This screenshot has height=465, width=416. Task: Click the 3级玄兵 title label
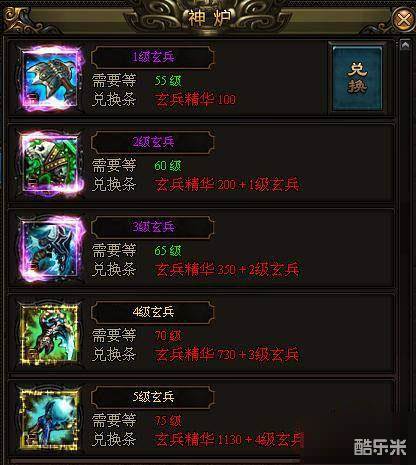153,227
